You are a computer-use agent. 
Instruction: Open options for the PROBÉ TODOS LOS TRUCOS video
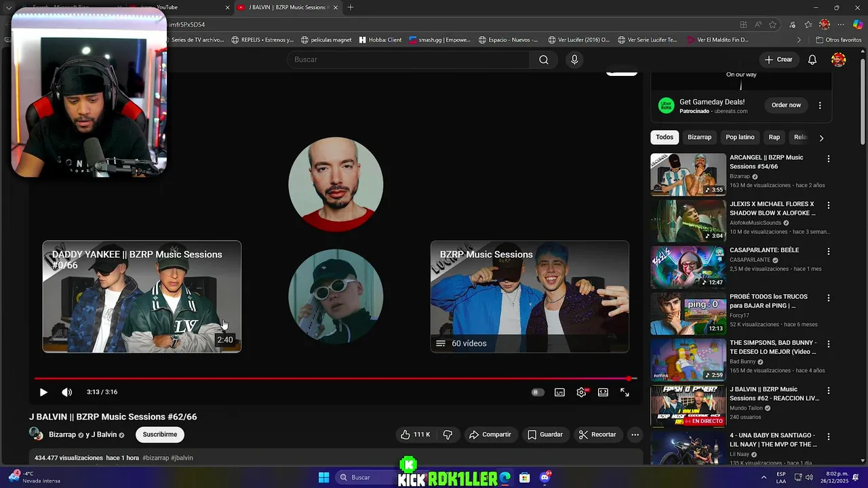coord(828,298)
